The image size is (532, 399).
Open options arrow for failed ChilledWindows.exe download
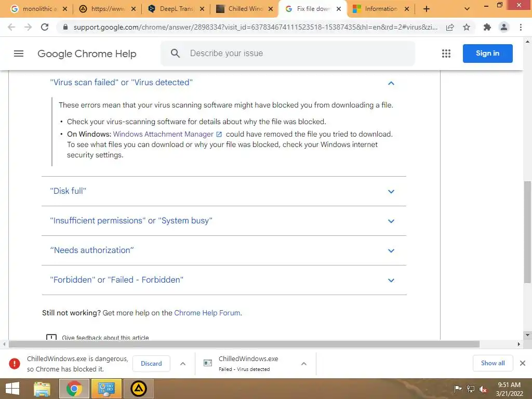tap(303, 364)
